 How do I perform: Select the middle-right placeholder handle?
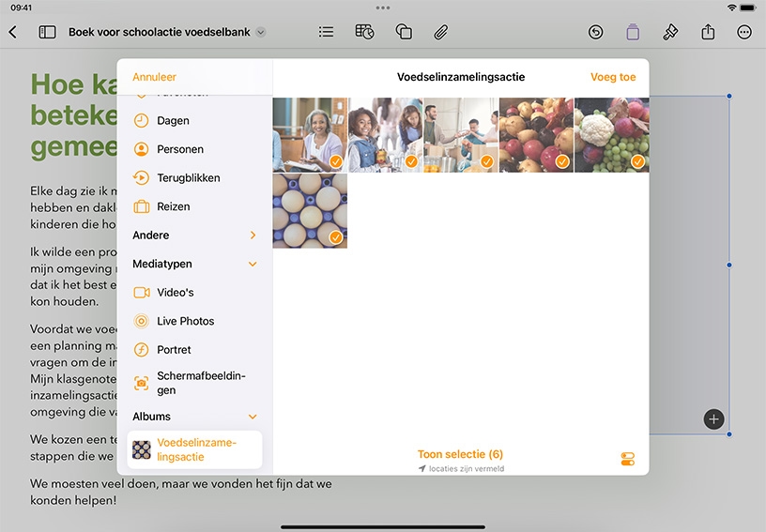(729, 265)
